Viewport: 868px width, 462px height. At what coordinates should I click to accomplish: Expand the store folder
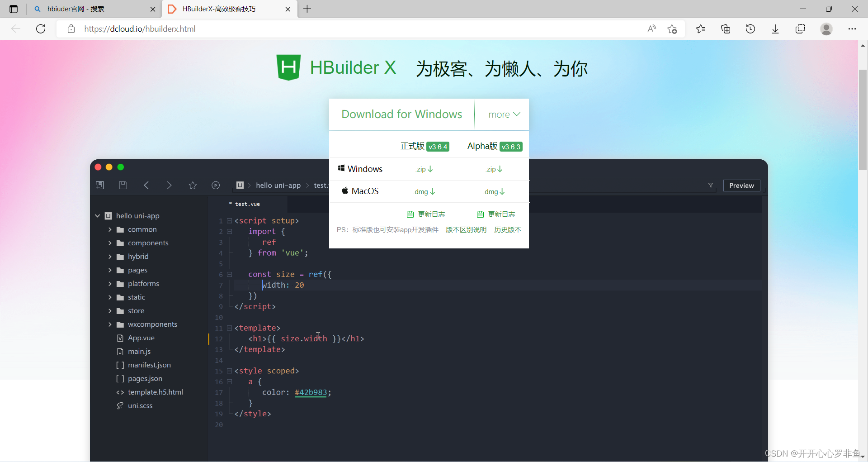pos(110,311)
